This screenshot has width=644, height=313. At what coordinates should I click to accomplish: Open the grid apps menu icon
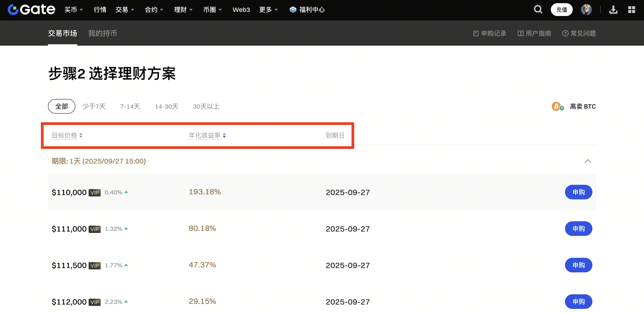pos(631,10)
